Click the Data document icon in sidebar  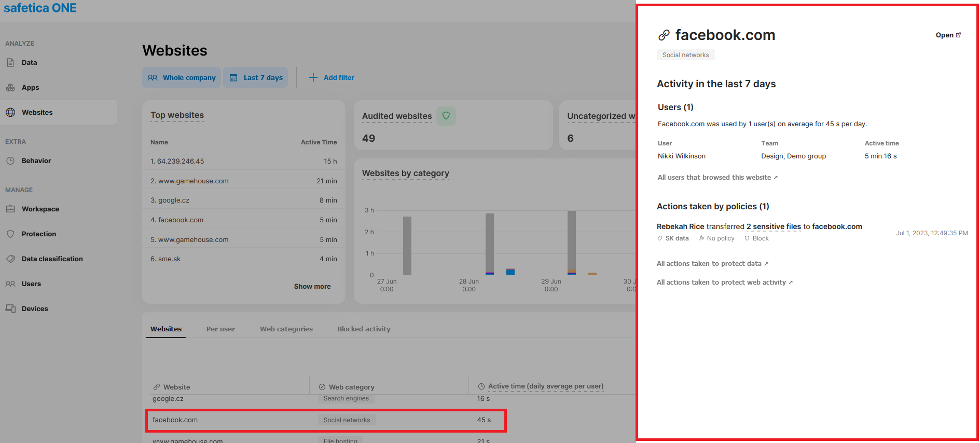pyautogui.click(x=10, y=63)
